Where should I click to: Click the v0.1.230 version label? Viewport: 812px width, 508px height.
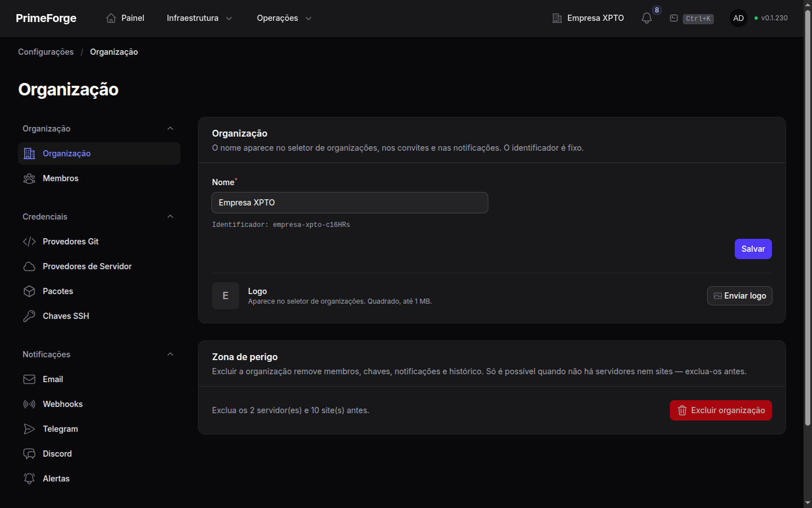tap(774, 18)
